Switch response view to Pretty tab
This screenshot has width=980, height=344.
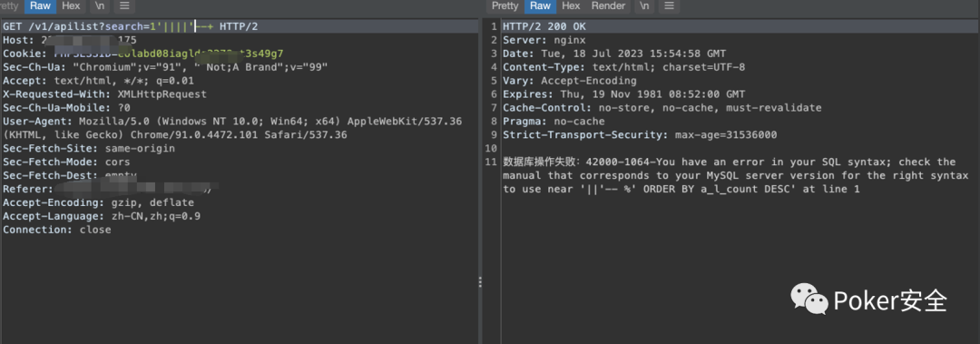505,6
